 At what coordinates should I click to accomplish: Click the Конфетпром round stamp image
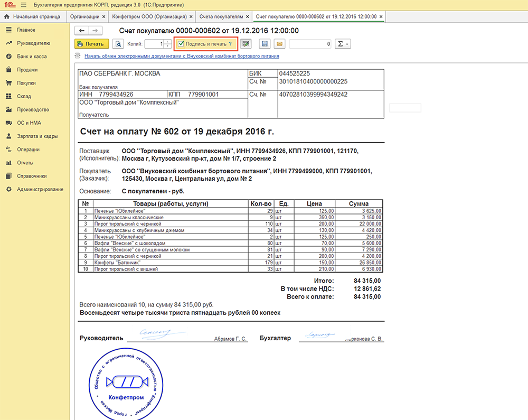126,384
